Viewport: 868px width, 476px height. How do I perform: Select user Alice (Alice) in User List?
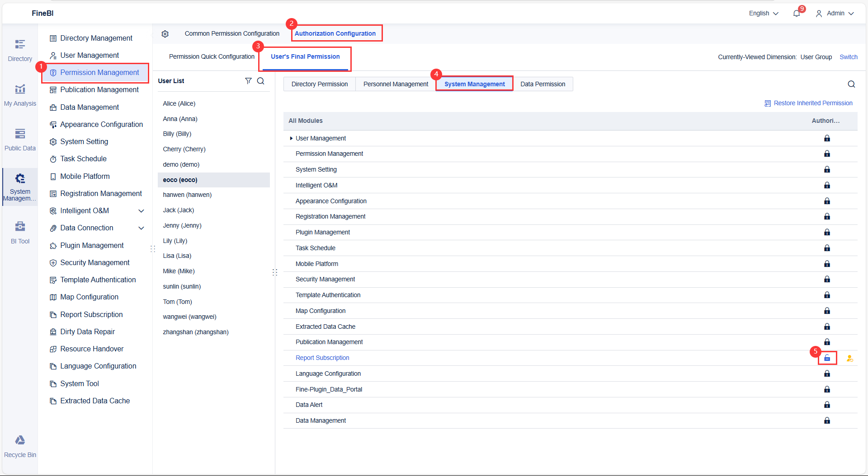click(213, 103)
